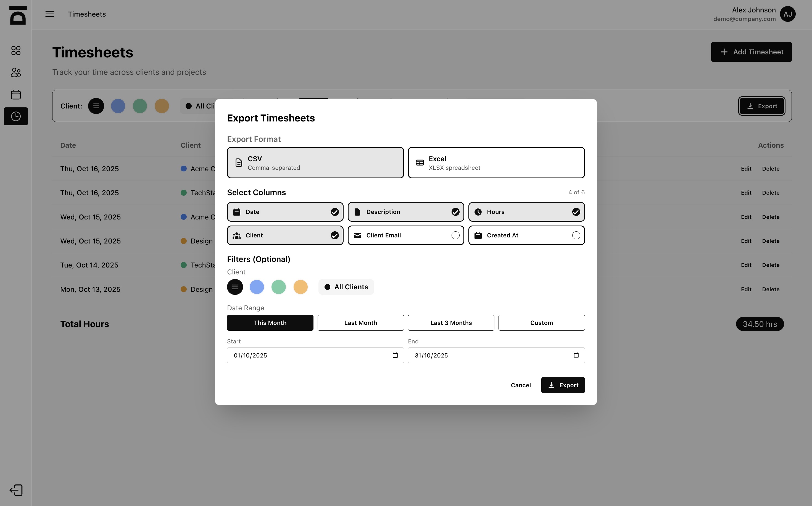The image size is (812, 506).
Task: Click the all-clients list icon in dialog
Action: [235, 287]
